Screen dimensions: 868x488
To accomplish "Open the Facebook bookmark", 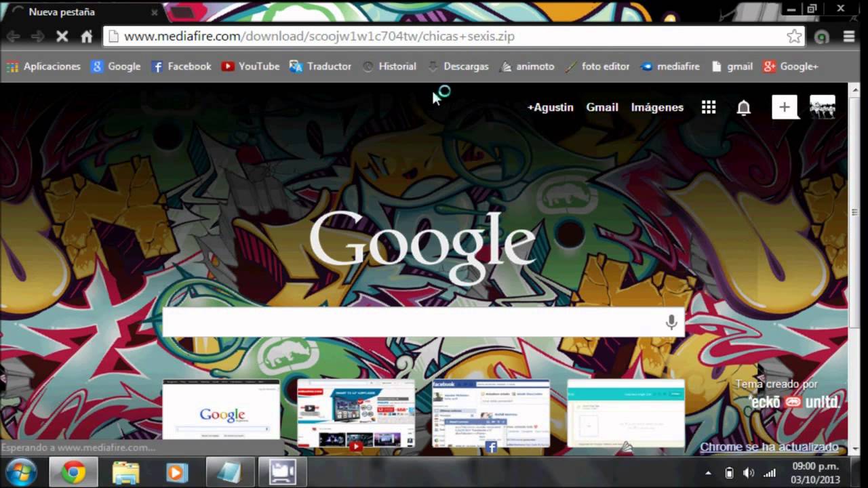I will click(x=181, y=66).
